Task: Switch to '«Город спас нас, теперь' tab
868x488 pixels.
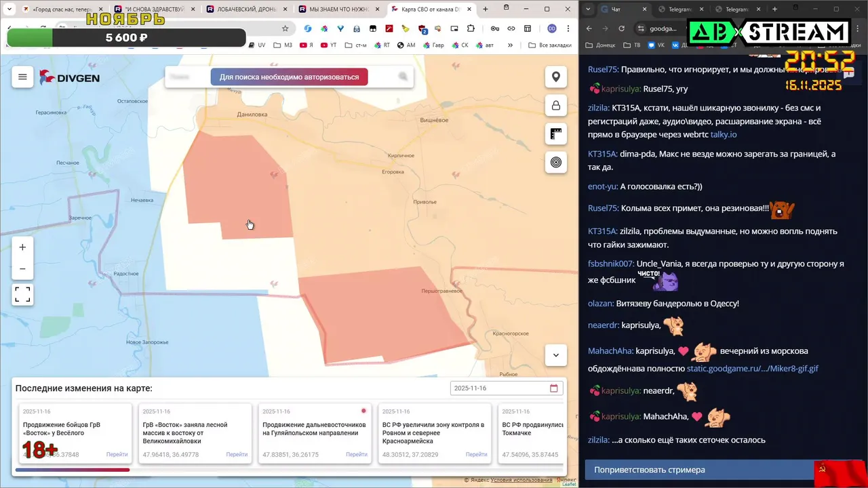Action: [61, 9]
